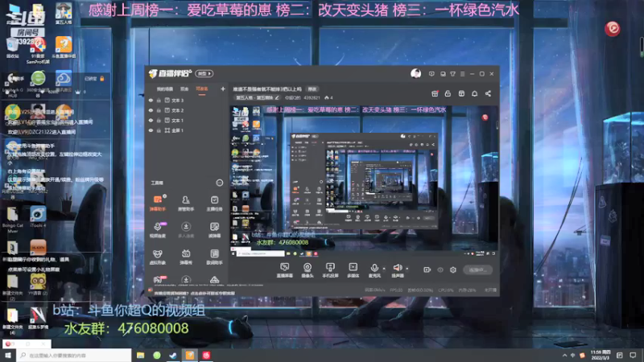Collapse the 工具箱 toolbox panel
The height and width of the screenshot is (362, 644).
pyautogui.click(x=219, y=183)
